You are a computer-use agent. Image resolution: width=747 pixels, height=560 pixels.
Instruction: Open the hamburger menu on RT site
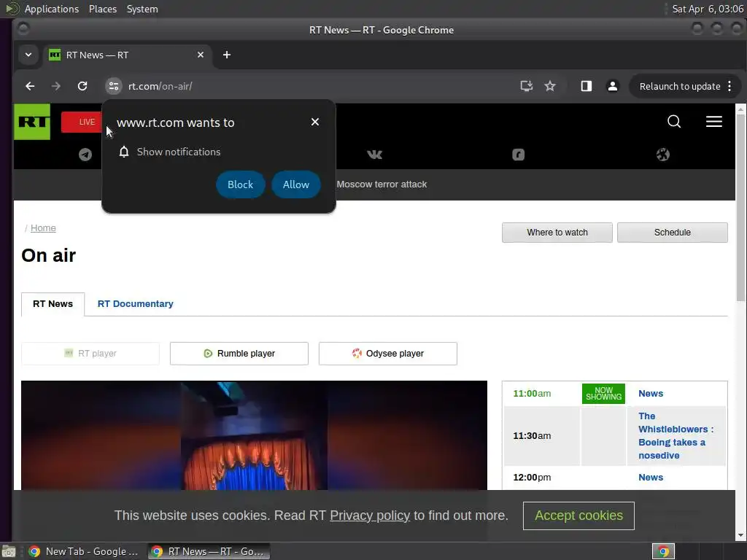tap(713, 122)
